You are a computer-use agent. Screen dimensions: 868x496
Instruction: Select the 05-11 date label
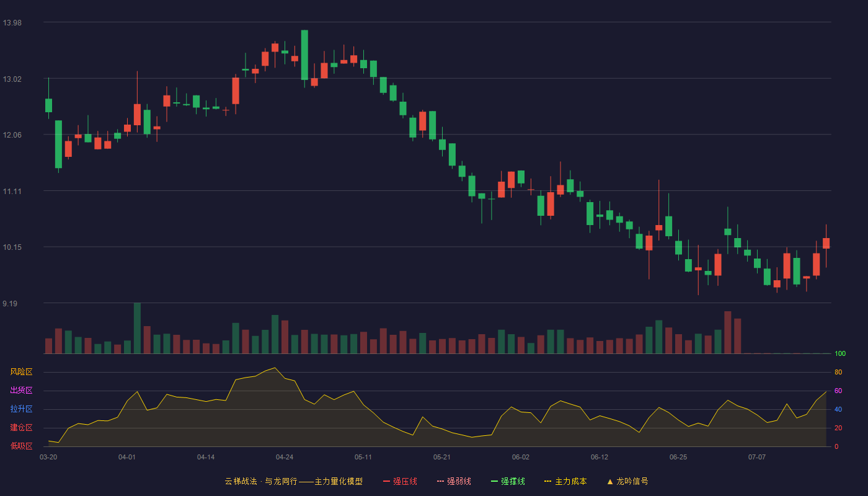pos(363,457)
